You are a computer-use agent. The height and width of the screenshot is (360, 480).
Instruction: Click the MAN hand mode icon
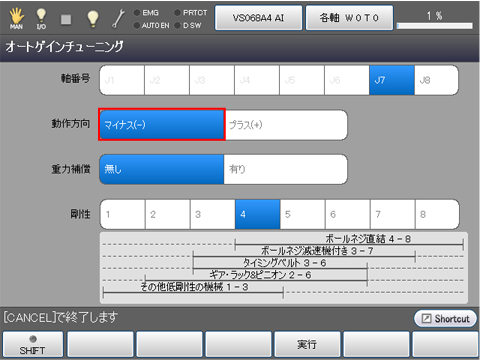[x=16, y=18]
